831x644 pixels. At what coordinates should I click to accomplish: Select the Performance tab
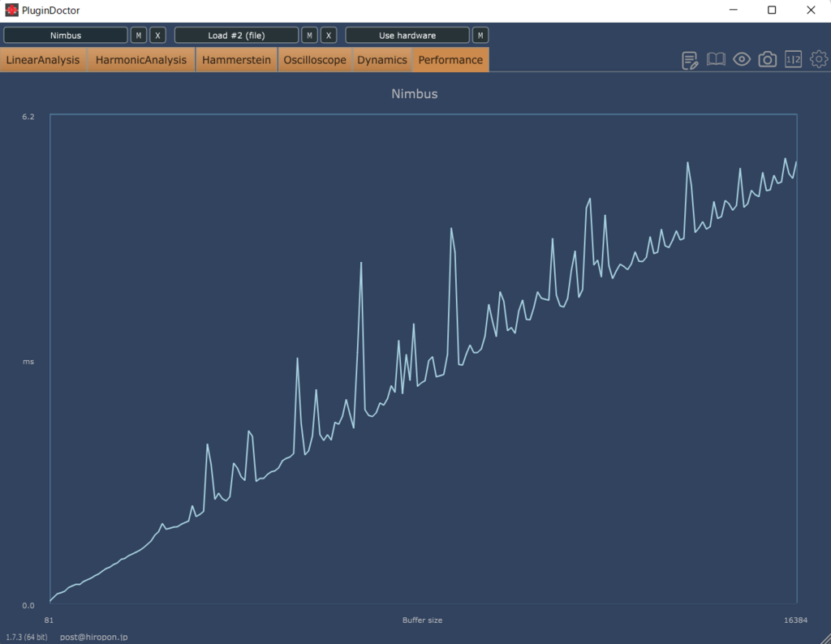(x=450, y=60)
